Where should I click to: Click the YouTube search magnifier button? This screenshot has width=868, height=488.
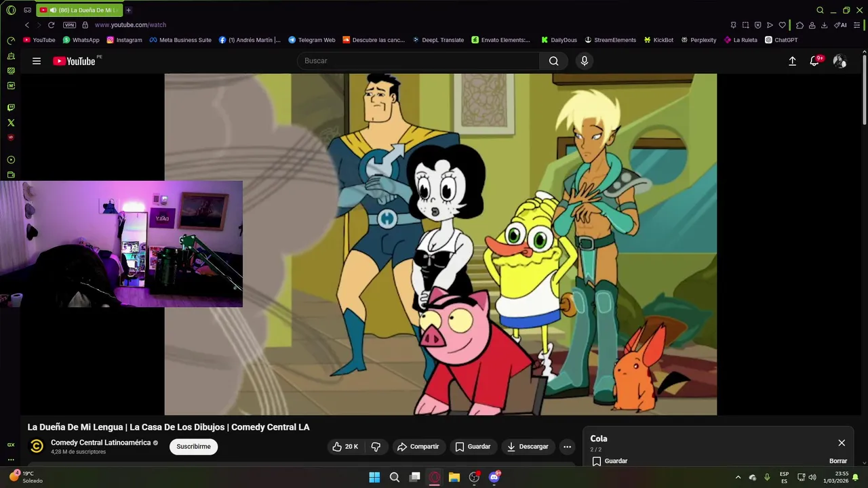(554, 61)
